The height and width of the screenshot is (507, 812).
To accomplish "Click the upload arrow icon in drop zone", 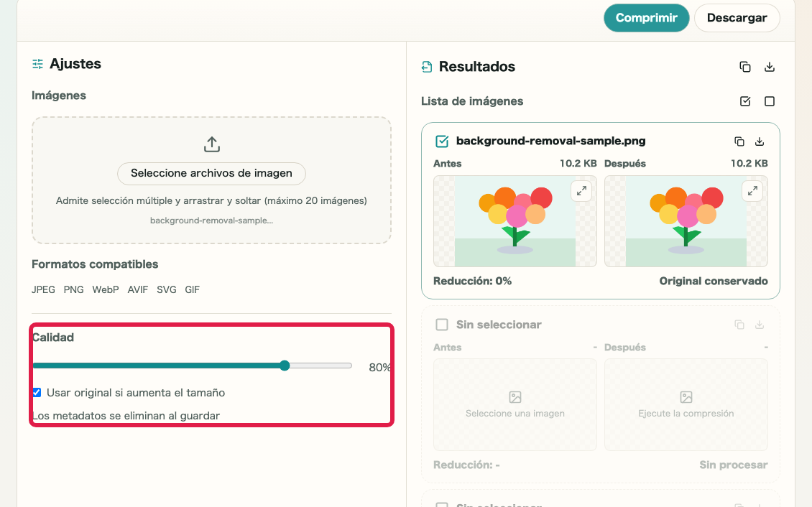I will (212, 144).
